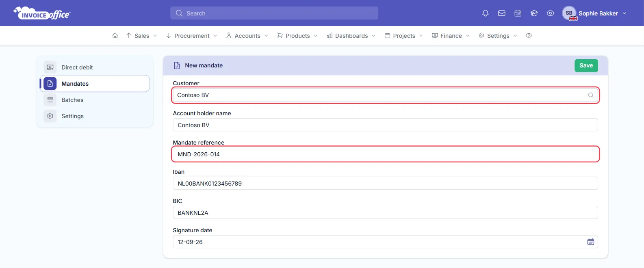Expand the Finance chevron
644x268 pixels.
tap(468, 36)
